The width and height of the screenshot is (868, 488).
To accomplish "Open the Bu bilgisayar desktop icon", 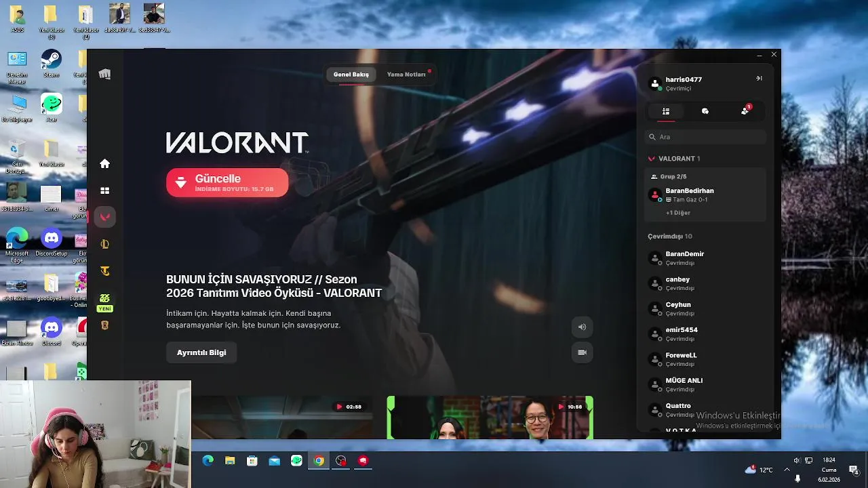I will (x=17, y=108).
